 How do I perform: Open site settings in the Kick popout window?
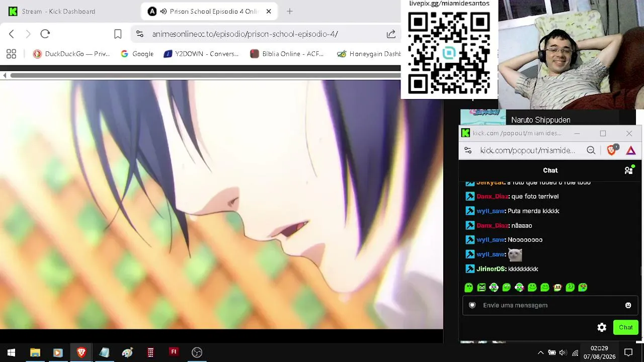coord(468,150)
